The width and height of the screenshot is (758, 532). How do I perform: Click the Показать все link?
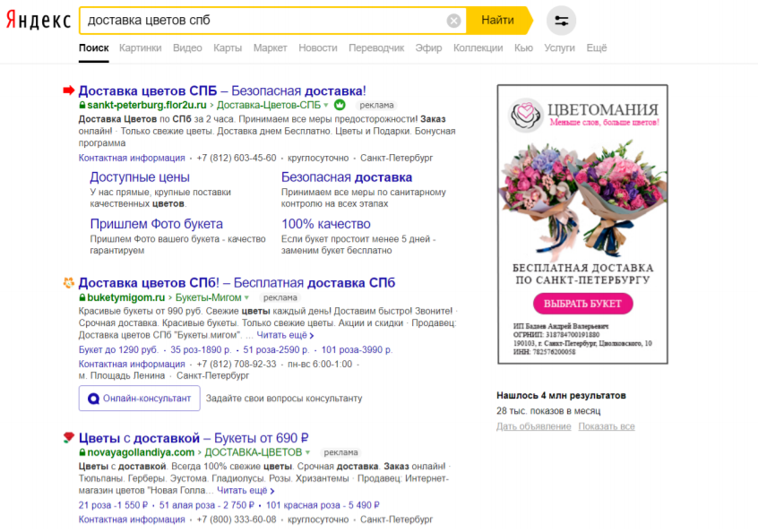(x=607, y=426)
